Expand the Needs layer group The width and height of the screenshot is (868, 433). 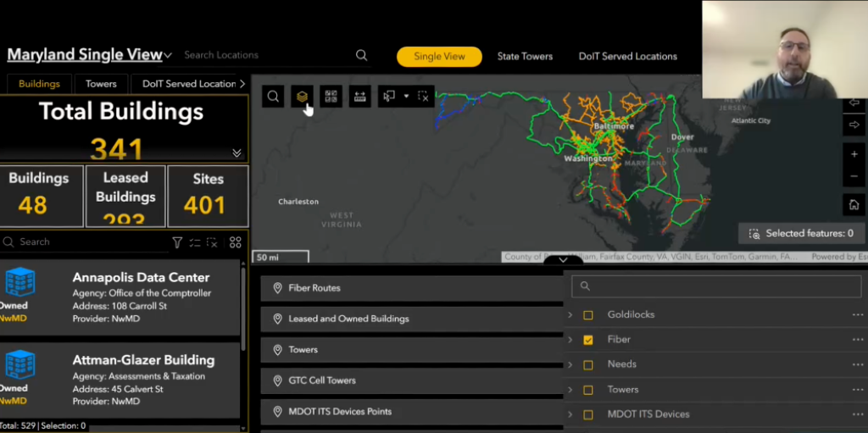[570, 364]
